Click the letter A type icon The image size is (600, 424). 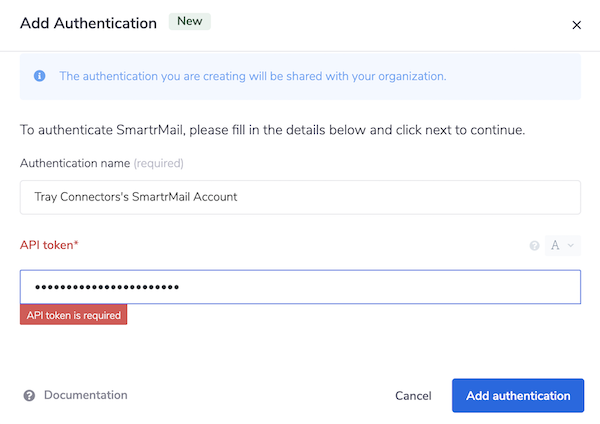[555, 245]
